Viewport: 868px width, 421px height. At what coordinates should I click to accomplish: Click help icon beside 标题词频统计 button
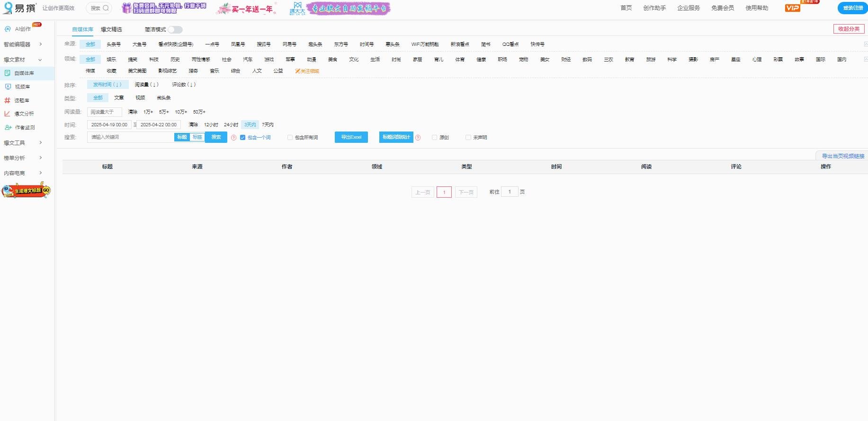pos(418,138)
